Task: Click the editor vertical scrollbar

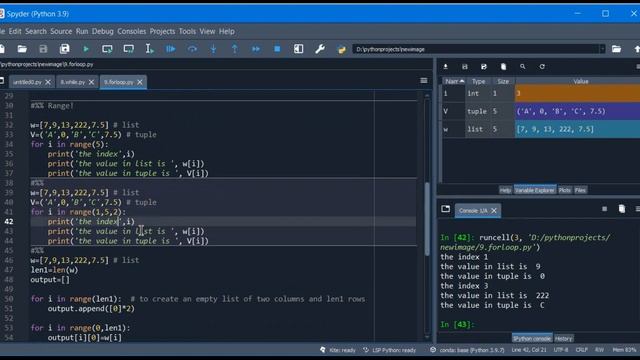Action: (427, 218)
